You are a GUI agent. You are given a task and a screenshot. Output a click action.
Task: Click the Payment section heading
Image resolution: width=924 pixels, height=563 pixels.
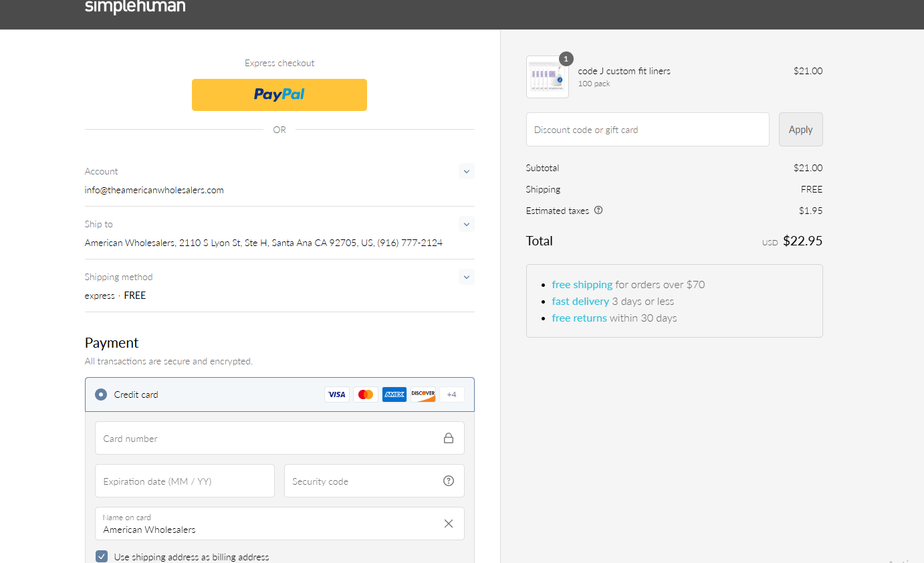pos(112,343)
